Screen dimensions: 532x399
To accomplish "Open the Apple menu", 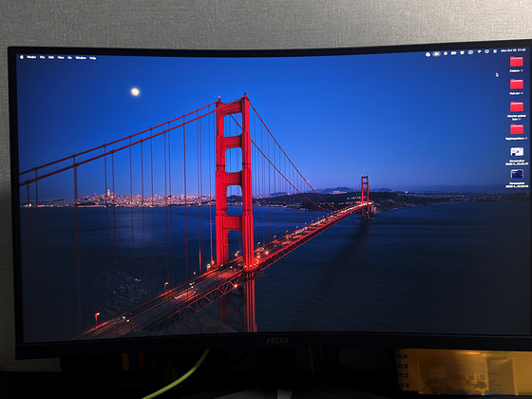I will pyautogui.click(x=21, y=57).
